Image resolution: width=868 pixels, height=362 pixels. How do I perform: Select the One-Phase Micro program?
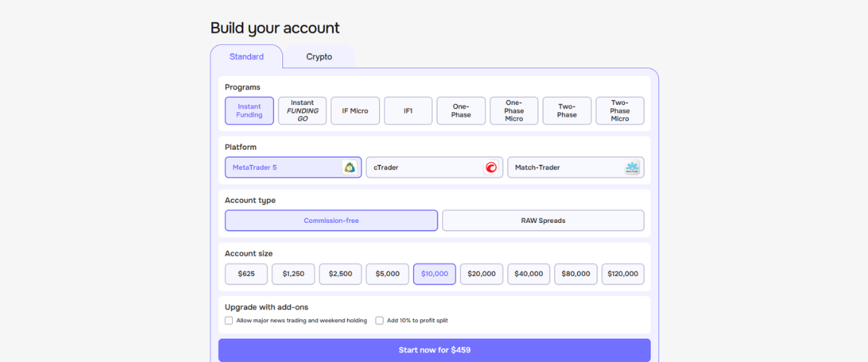coord(514,111)
